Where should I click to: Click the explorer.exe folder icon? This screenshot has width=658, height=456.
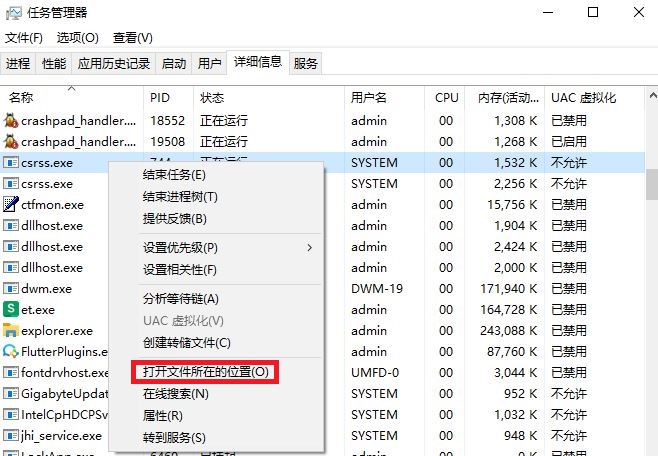click(11, 331)
